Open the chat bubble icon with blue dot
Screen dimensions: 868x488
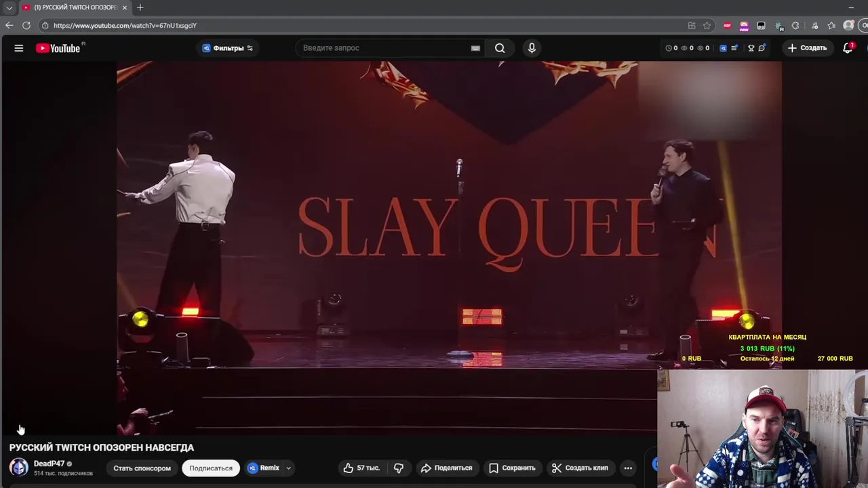[x=762, y=48]
